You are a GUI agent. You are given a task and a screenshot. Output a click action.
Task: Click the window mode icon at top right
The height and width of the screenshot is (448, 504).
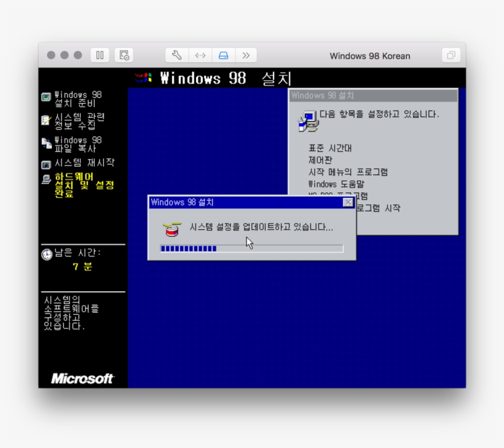pyautogui.click(x=451, y=55)
